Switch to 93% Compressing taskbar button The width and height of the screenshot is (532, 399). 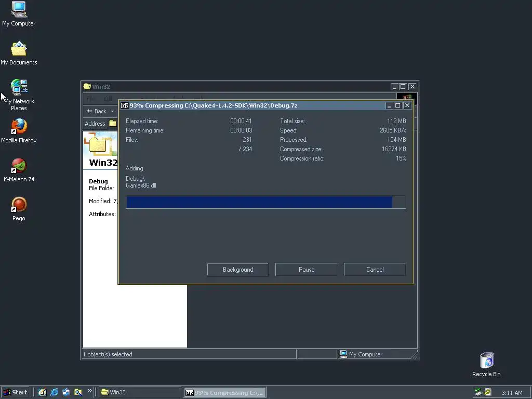[x=225, y=393]
